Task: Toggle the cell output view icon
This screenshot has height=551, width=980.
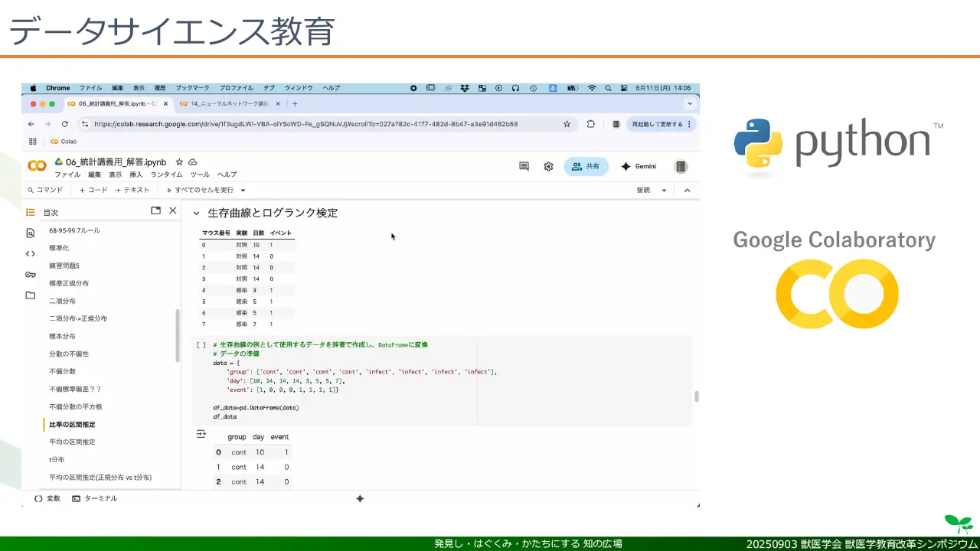Action: pyautogui.click(x=201, y=434)
